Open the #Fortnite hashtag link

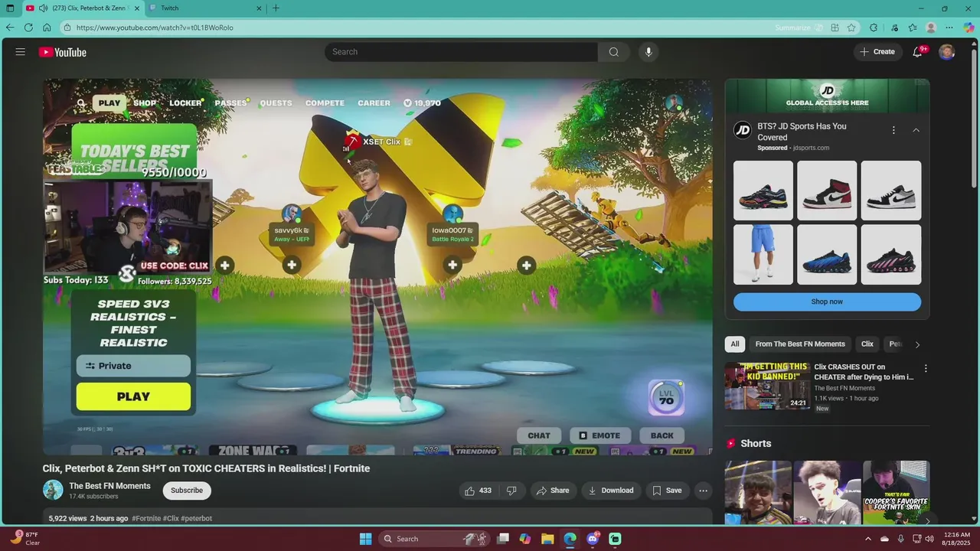coord(146,518)
